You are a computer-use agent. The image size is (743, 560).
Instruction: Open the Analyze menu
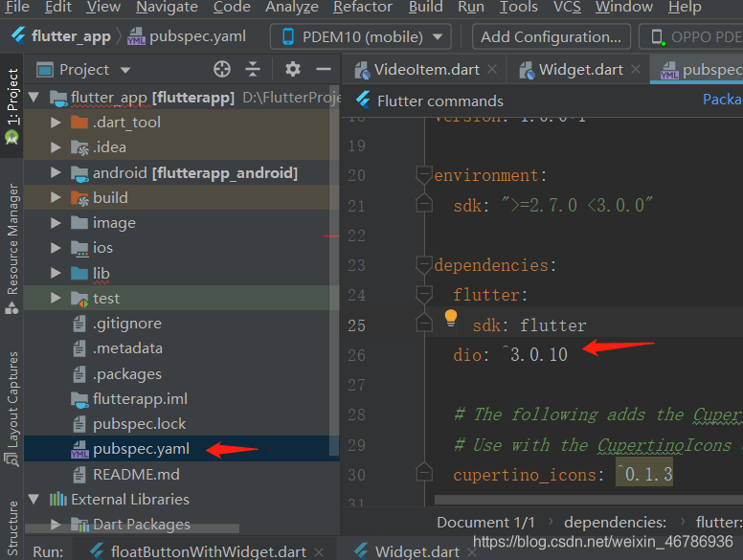coord(291,7)
